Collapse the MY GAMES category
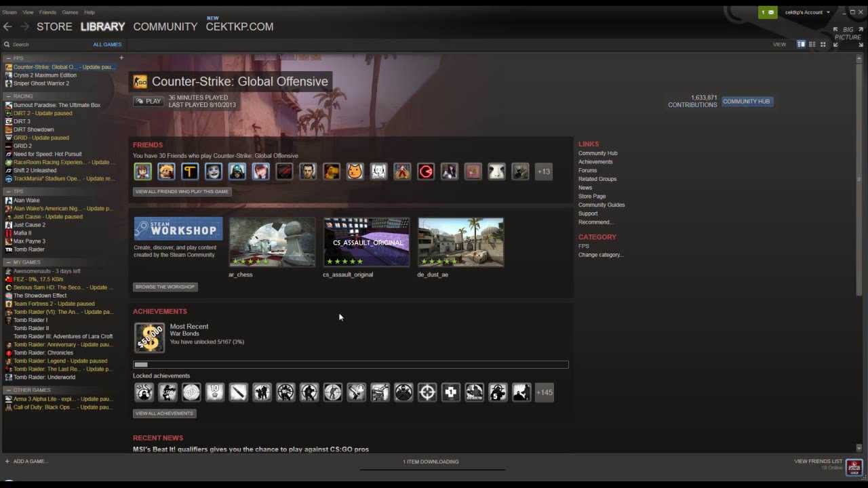The image size is (868, 488). [x=7, y=262]
